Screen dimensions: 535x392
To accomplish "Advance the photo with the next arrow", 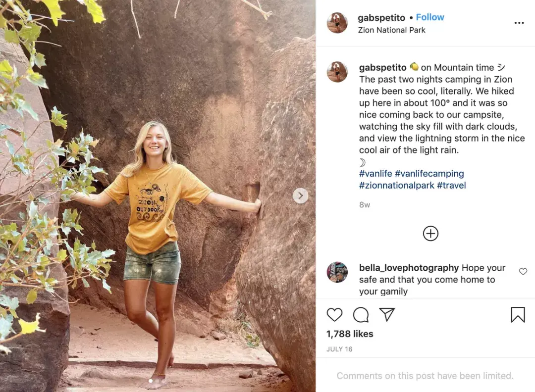I will pos(300,196).
